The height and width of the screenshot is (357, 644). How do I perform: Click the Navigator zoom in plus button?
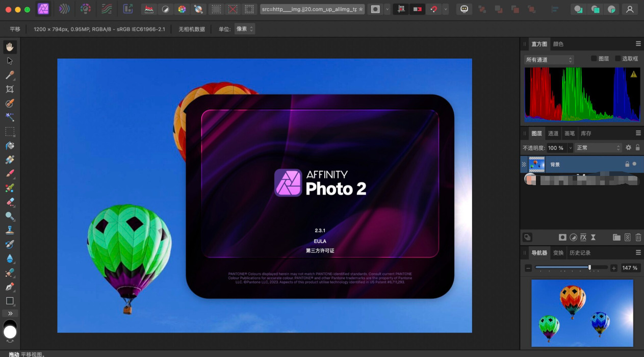pos(613,268)
